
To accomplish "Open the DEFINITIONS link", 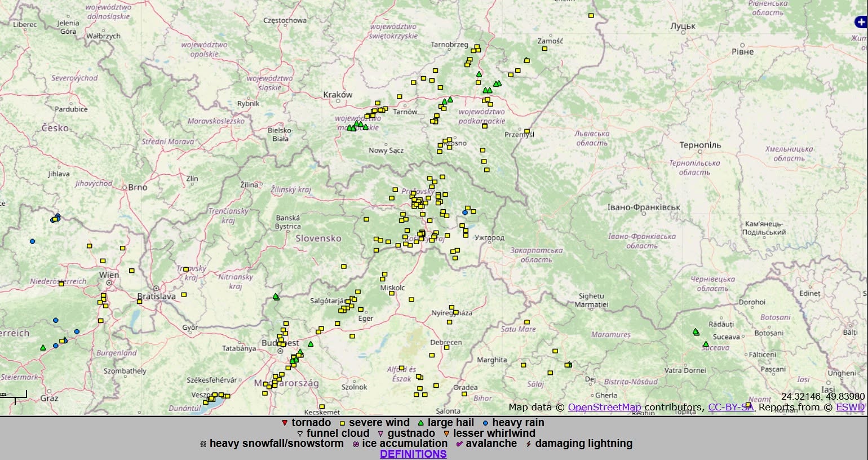I will pos(413,454).
